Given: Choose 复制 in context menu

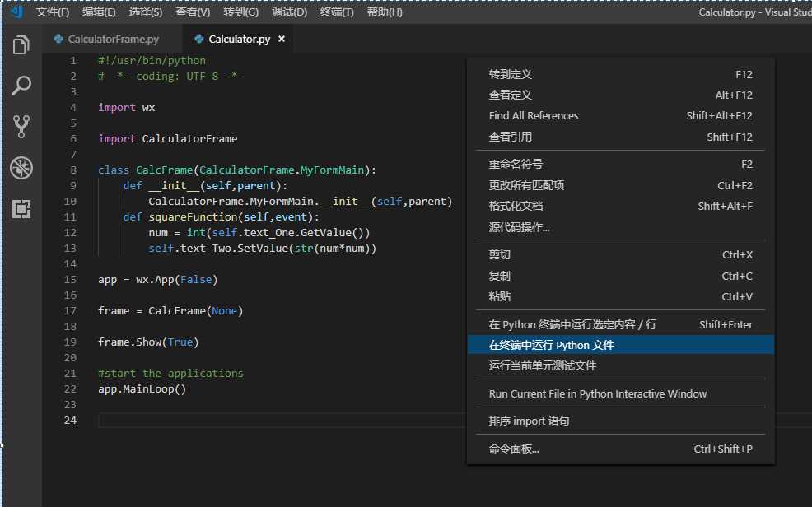Looking at the screenshot, I should (x=620, y=276).
